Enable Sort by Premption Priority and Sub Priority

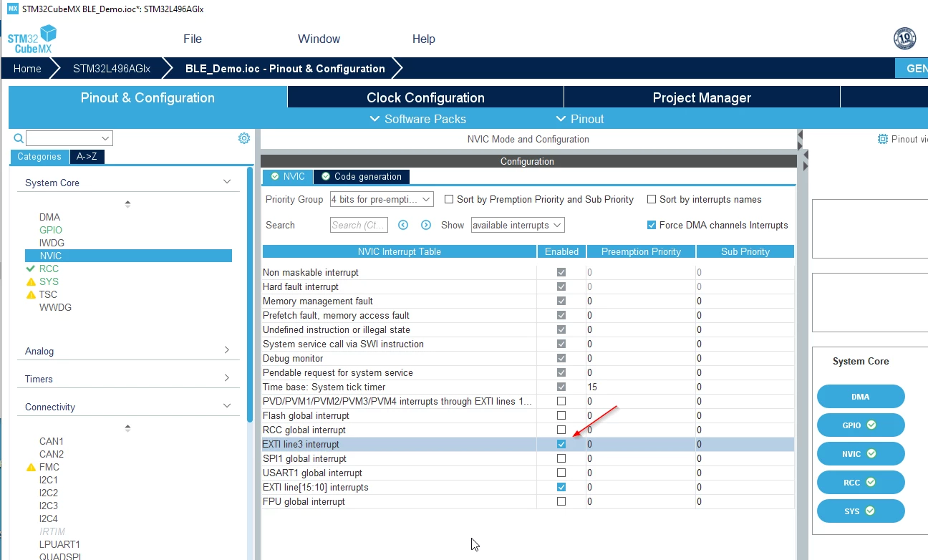(450, 199)
